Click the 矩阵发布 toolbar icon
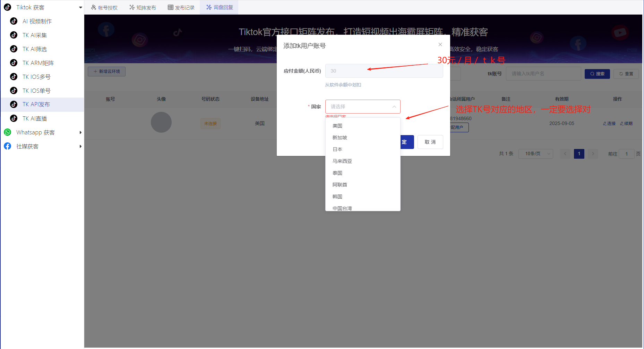644x349 pixels. [131, 7]
